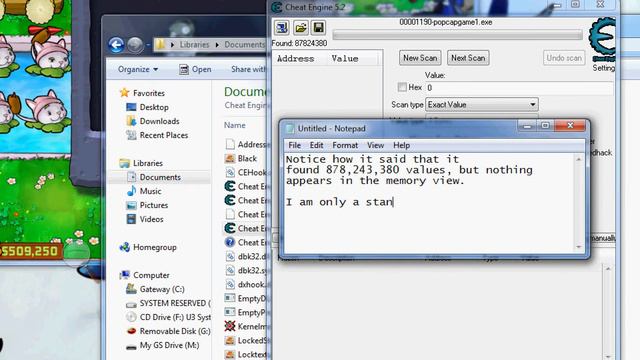Open Music library in sidebar
This screenshot has width=640, height=360.
tap(150, 191)
